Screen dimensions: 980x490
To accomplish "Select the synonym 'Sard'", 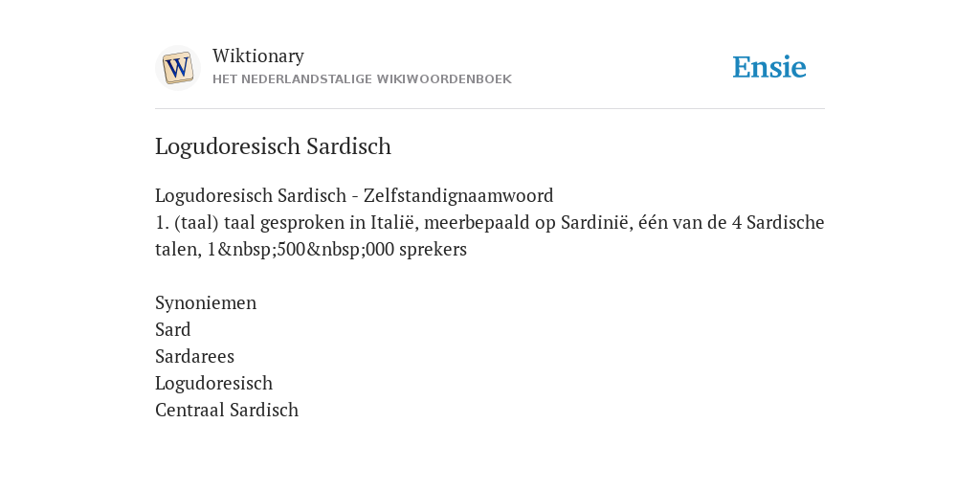I will (x=173, y=329).
